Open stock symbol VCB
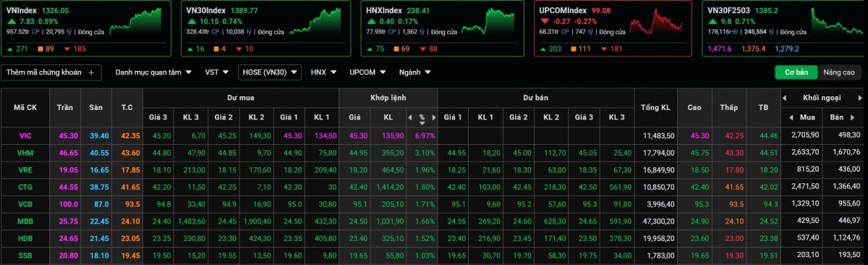868x265 pixels. 25,204
